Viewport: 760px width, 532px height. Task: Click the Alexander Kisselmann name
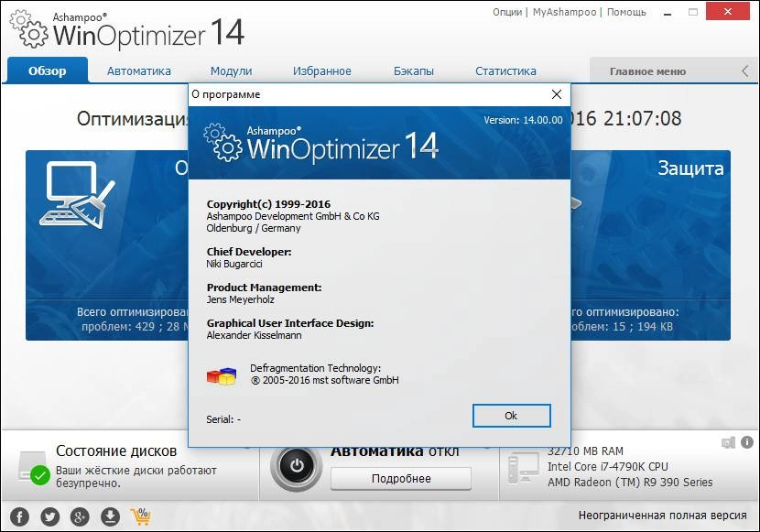pos(254,335)
